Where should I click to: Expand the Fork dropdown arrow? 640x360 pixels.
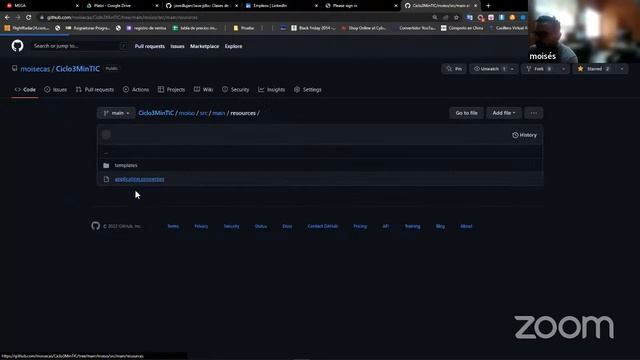[x=564, y=69]
